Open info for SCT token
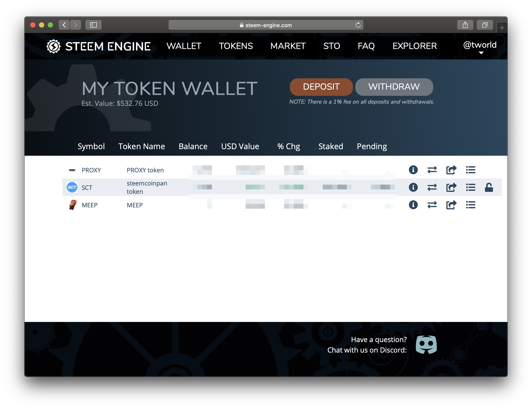The width and height of the screenshot is (532, 409). [x=413, y=187]
